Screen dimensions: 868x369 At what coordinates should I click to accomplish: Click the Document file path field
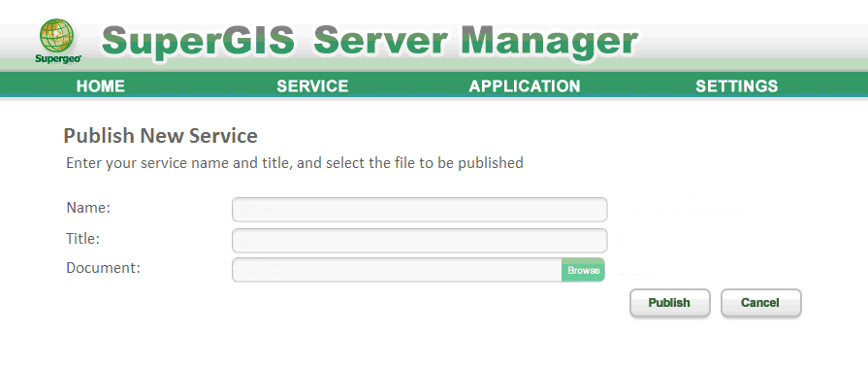[397, 270]
